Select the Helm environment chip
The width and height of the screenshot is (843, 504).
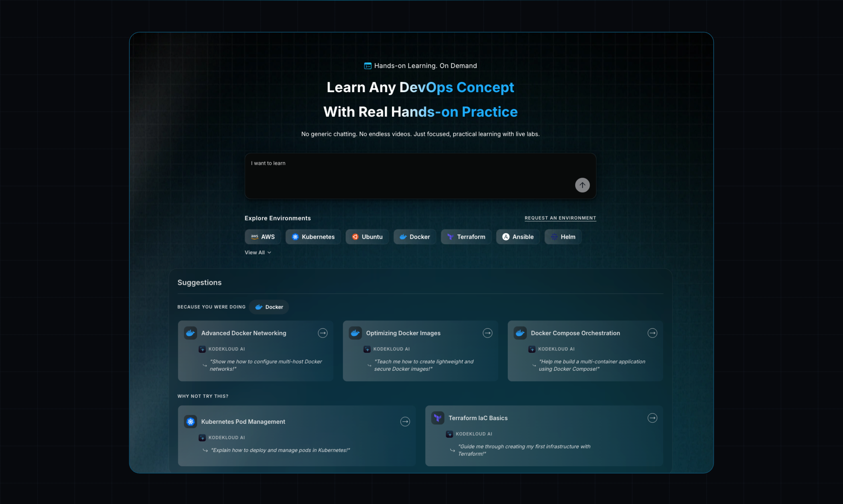[x=563, y=237]
